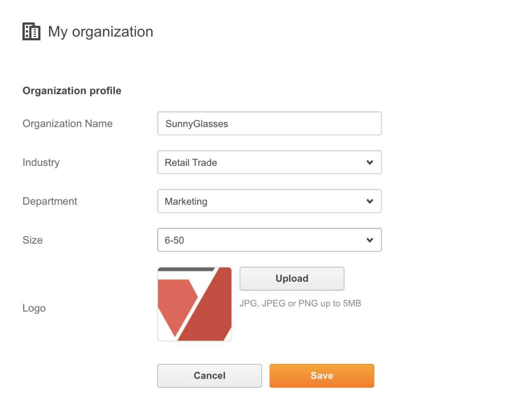Click the Size label
Image resolution: width=532 pixels, height=402 pixels.
32,240
